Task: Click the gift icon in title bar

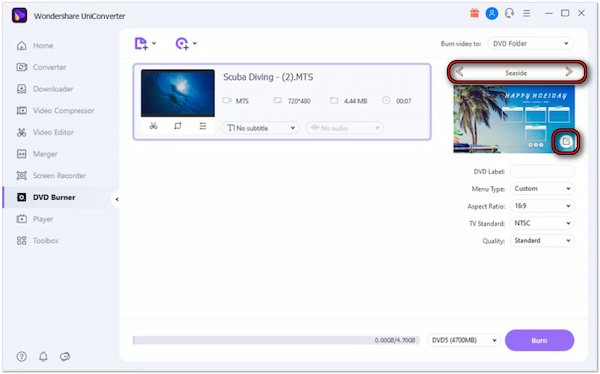Action: click(474, 13)
